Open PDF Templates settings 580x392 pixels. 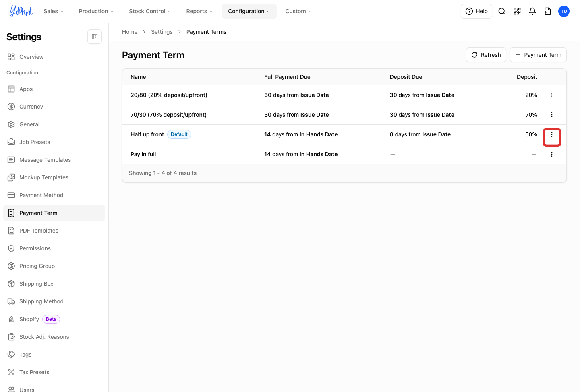[54, 231]
